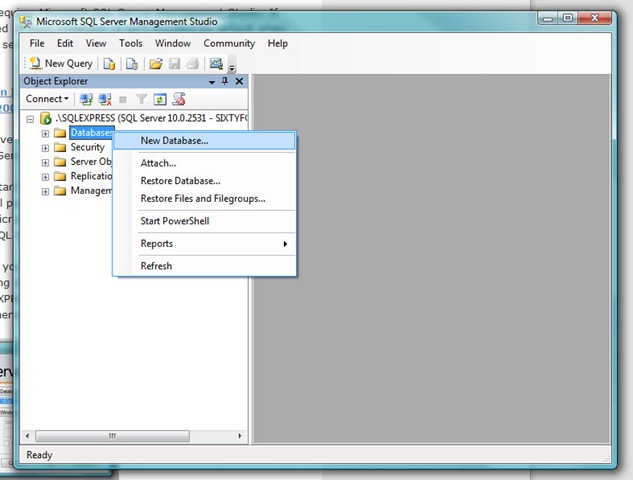This screenshot has width=633, height=480.
Task: Click the Server Objects folder icon
Action: (x=60, y=162)
